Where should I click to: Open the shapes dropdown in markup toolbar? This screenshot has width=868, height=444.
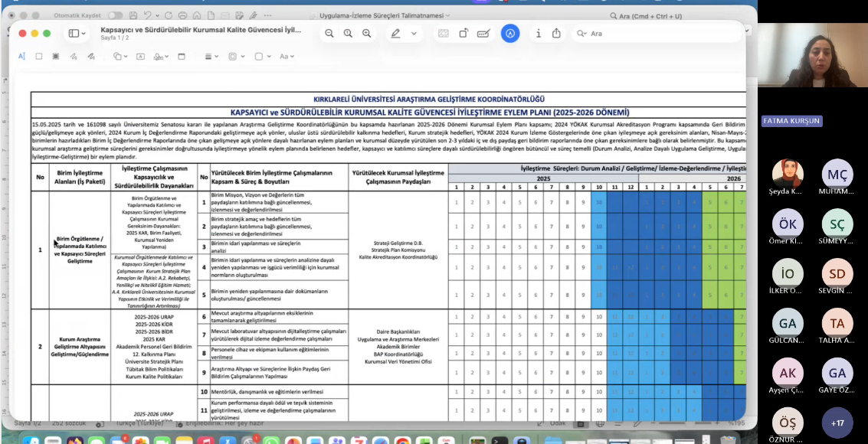tap(120, 57)
